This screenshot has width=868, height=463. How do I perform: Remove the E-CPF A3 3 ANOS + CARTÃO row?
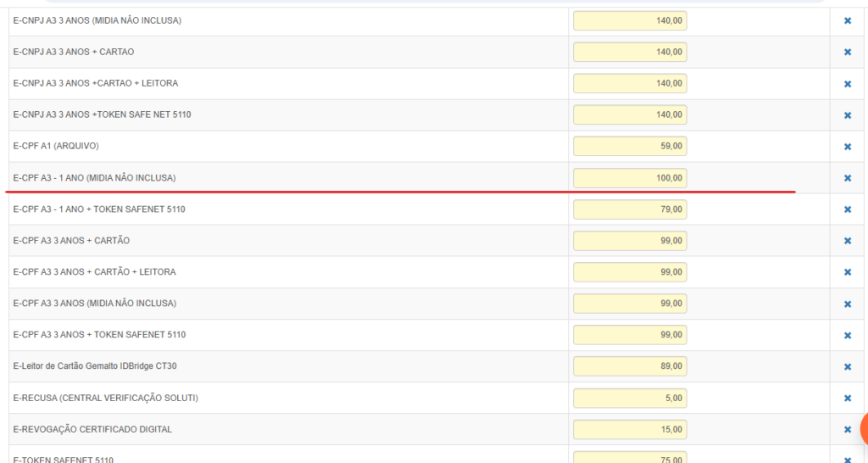847,241
